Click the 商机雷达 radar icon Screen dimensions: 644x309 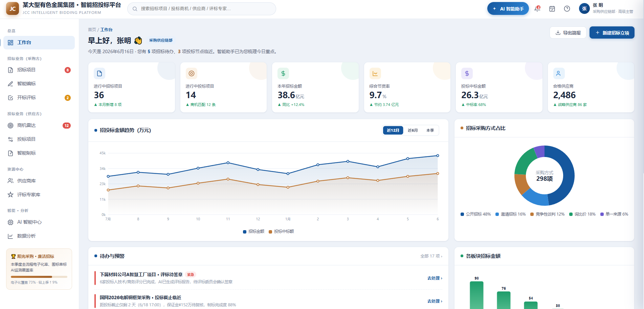[x=10, y=126]
